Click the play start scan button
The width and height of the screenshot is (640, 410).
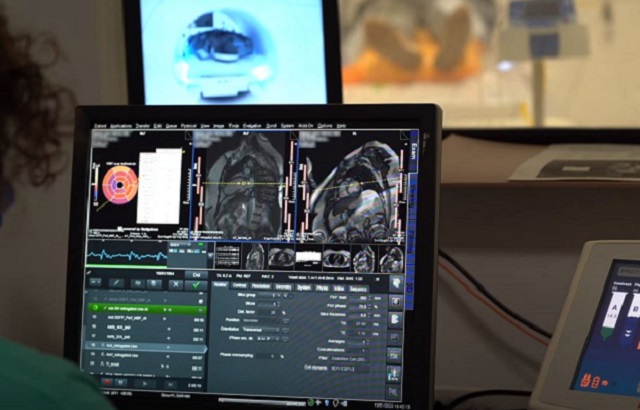click(x=145, y=384)
